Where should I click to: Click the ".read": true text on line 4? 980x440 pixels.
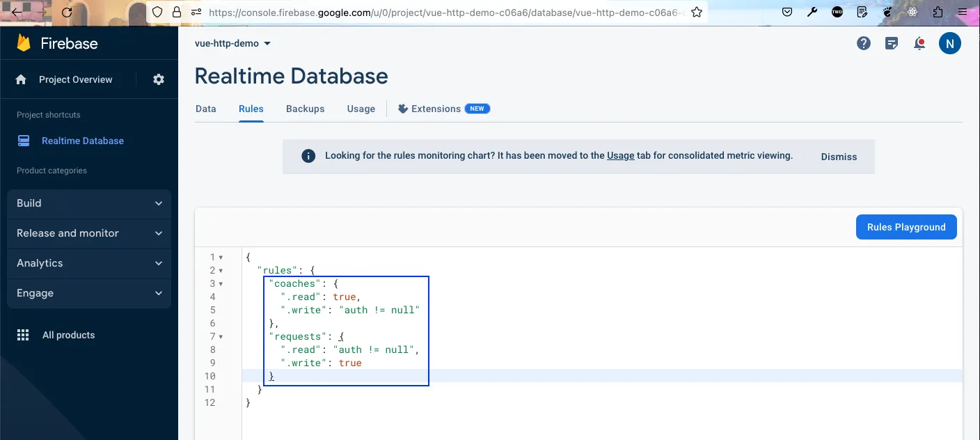tap(320, 297)
